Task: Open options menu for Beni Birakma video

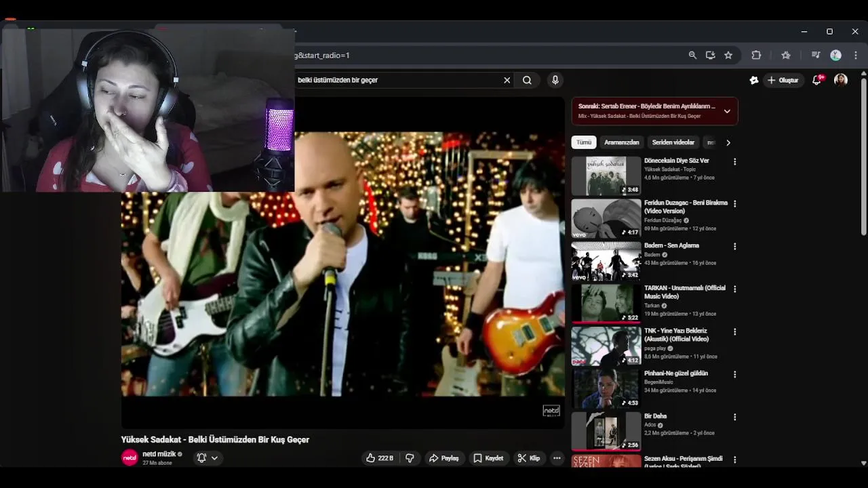Action: pyautogui.click(x=734, y=204)
